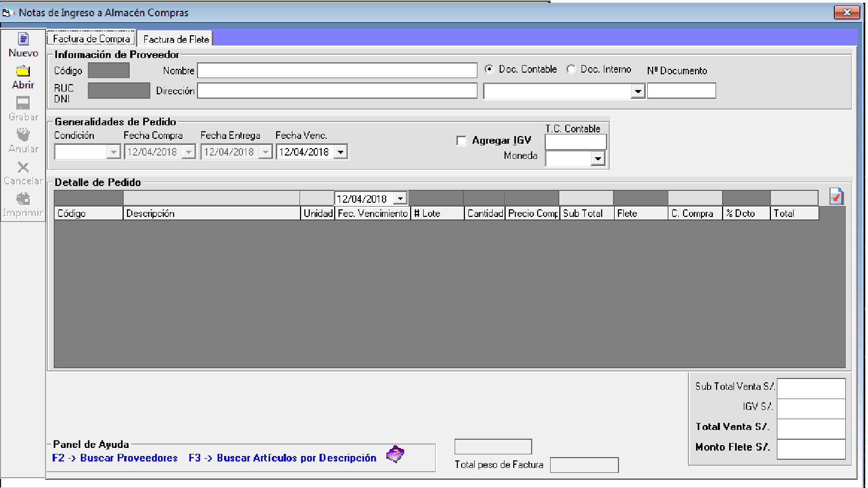
Task: Switch to the Factura de Flete tab
Action: point(176,39)
